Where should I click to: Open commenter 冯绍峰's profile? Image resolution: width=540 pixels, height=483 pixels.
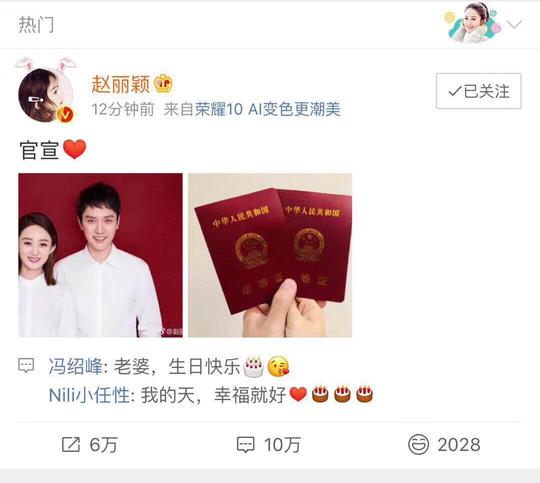(x=75, y=366)
